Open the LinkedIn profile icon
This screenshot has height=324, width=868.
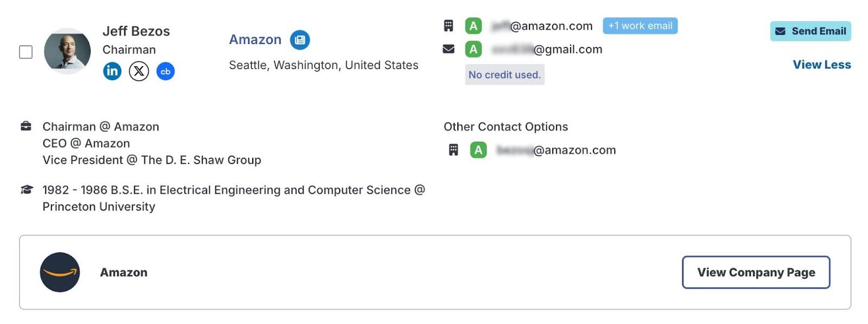coord(112,71)
